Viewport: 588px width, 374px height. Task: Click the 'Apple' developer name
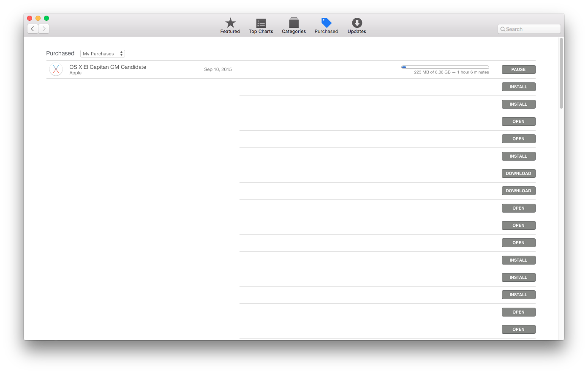click(x=76, y=73)
